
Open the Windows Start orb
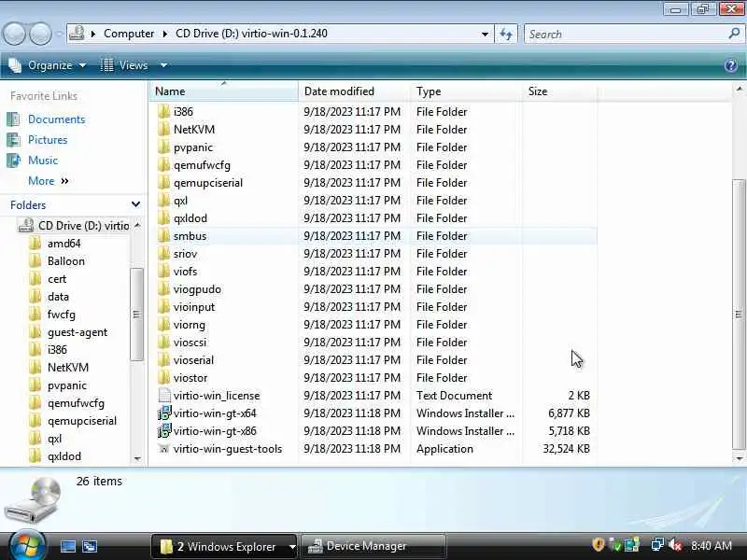26,545
